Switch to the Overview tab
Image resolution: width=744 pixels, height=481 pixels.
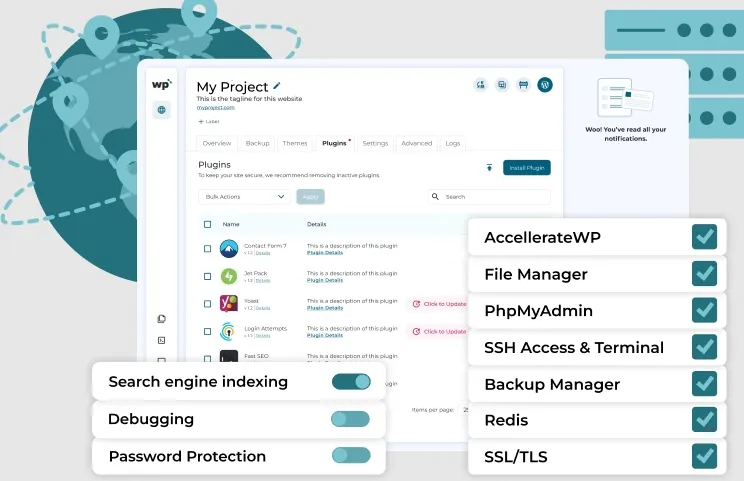click(217, 143)
